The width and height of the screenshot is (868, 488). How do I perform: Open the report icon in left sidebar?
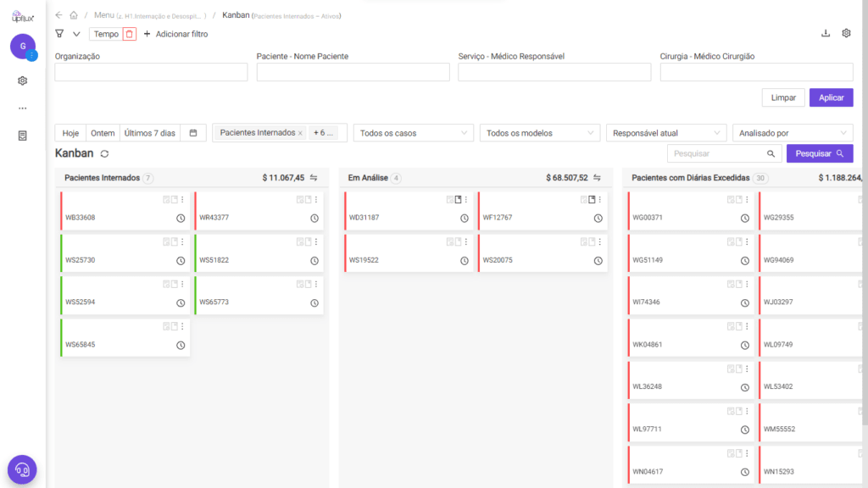pyautogui.click(x=23, y=136)
